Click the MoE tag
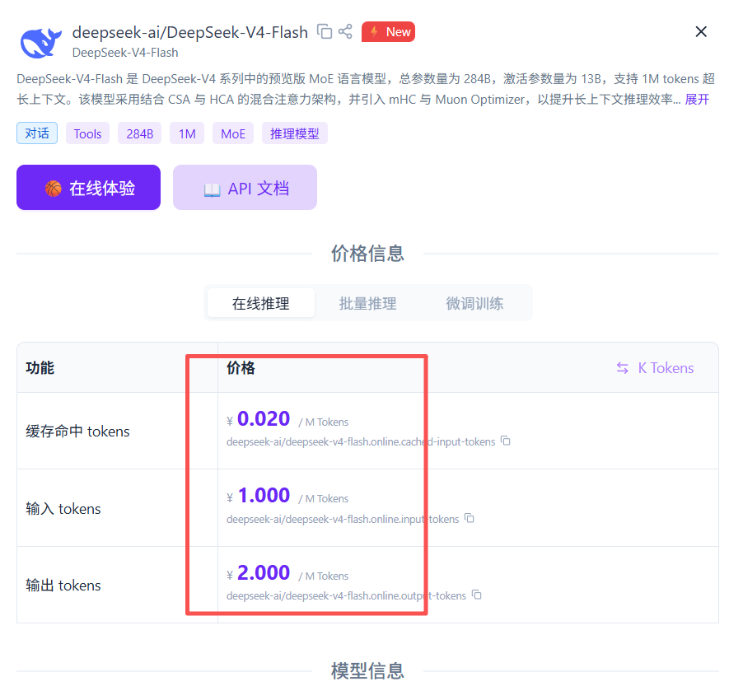Image resolution: width=729 pixels, height=700 pixels. click(233, 133)
